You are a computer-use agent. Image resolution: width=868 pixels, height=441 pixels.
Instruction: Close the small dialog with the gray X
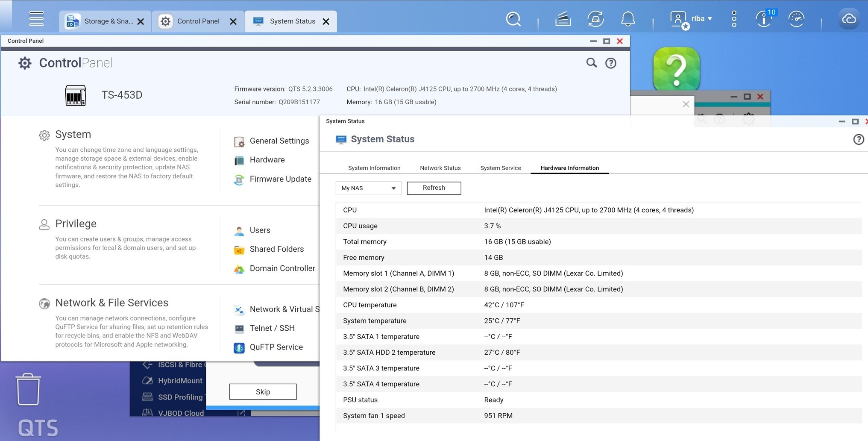tap(686, 104)
